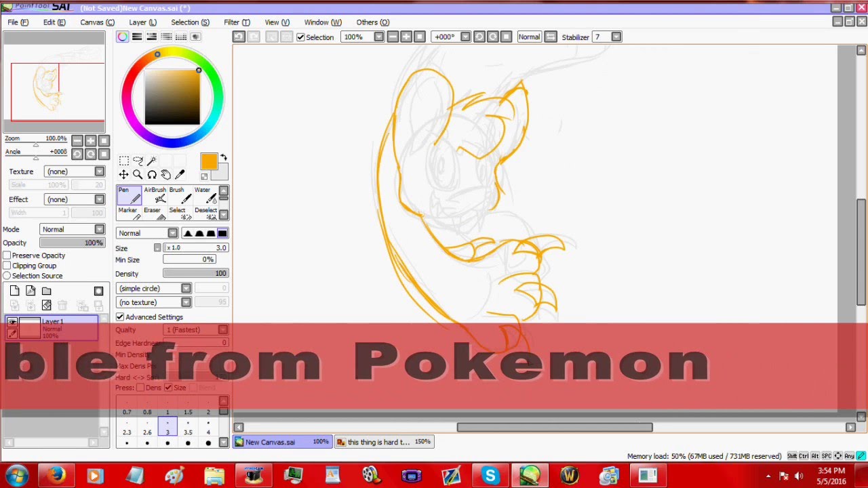Select the Eraser tool
The image size is (868, 488).
tap(155, 213)
